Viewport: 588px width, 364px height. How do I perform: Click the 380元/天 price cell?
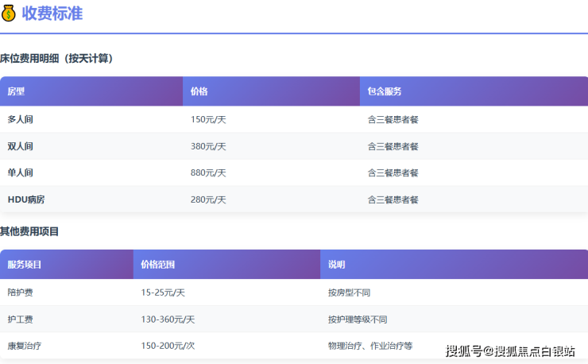pos(208,146)
